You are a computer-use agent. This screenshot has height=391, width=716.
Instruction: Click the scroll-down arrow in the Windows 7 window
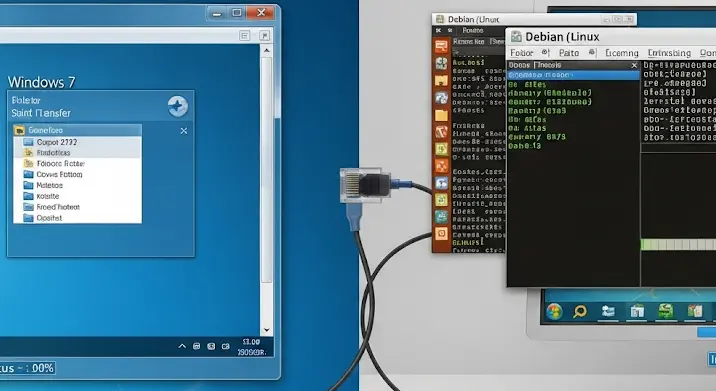(x=267, y=330)
